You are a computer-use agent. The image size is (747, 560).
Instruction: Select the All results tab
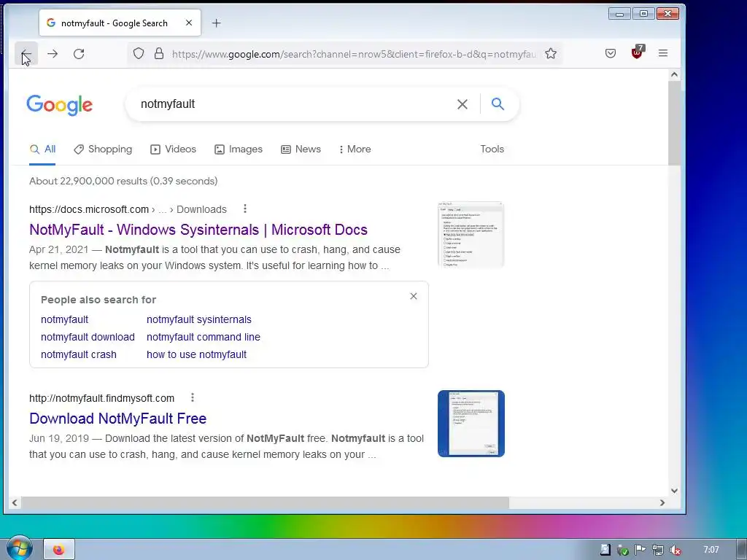pyautogui.click(x=42, y=149)
